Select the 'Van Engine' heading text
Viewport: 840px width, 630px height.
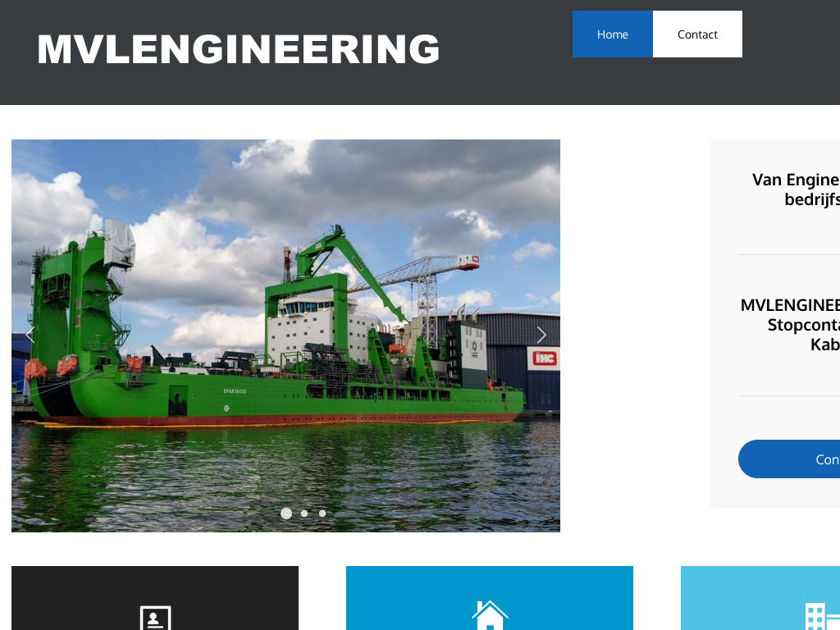796,189
